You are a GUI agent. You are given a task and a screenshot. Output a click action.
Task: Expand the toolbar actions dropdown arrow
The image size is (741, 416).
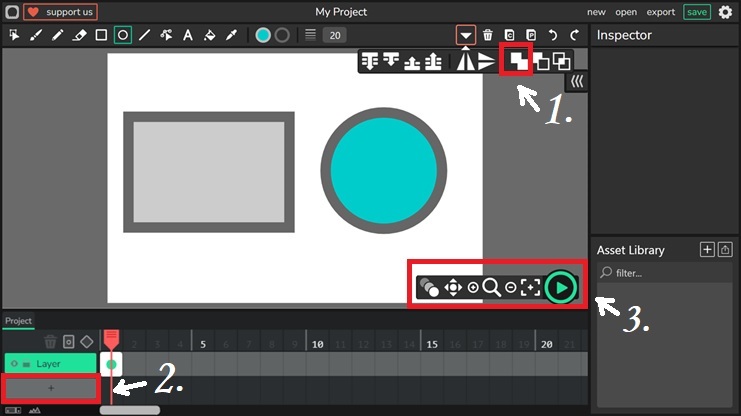466,35
